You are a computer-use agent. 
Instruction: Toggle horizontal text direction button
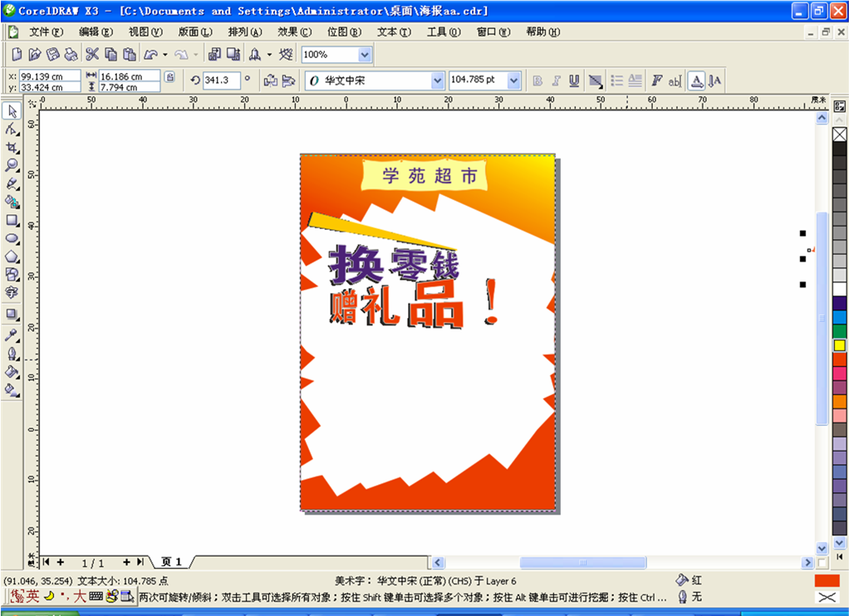pyautogui.click(x=696, y=81)
